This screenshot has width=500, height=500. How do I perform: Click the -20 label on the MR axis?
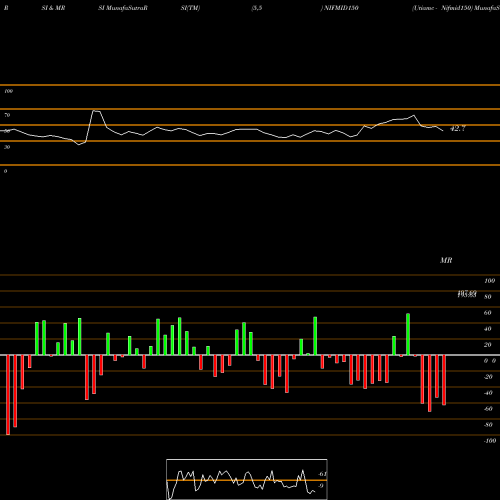(488, 377)
